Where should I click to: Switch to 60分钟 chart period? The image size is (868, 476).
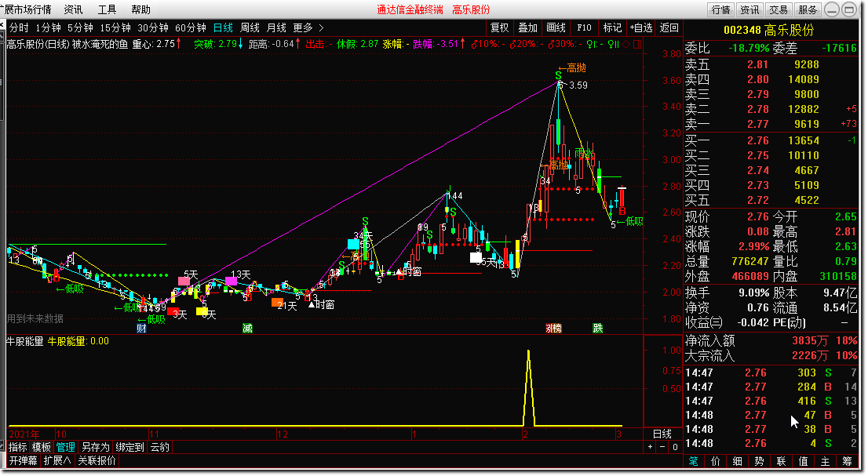click(x=191, y=27)
